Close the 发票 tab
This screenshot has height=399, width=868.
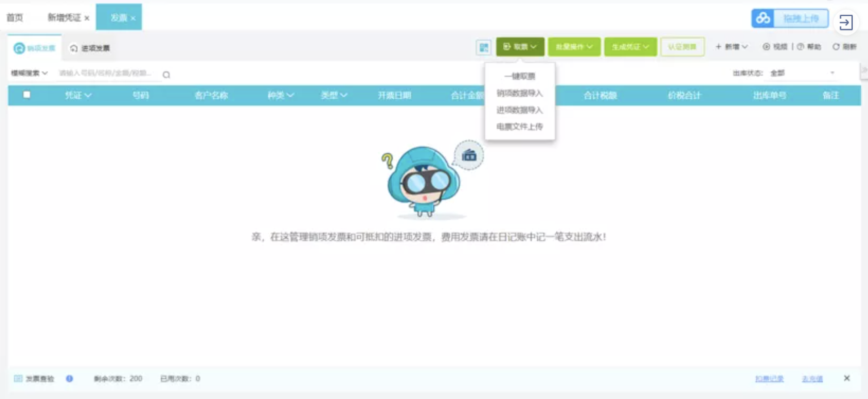click(x=133, y=18)
